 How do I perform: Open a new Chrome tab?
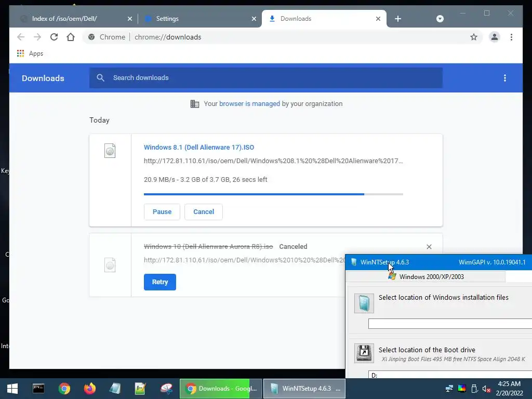click(398, 19)
